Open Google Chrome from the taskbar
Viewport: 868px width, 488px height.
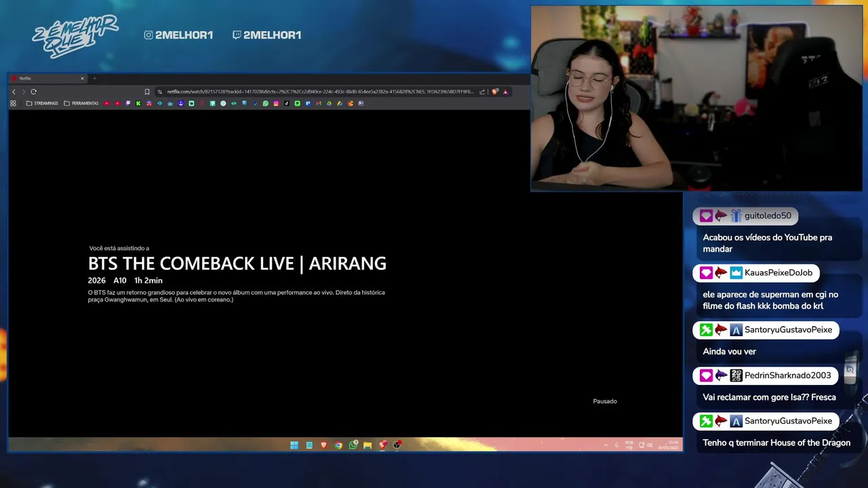(338, 445)
